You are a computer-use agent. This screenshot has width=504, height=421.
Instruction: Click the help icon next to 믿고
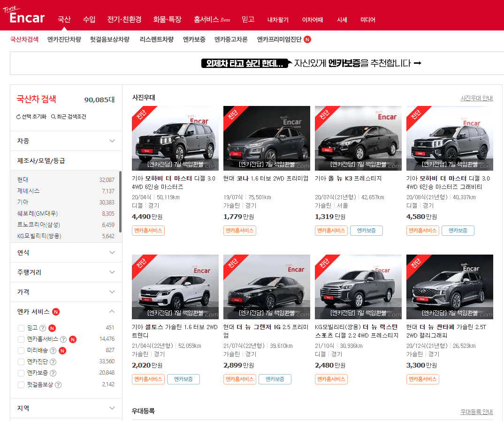(43, 328)
